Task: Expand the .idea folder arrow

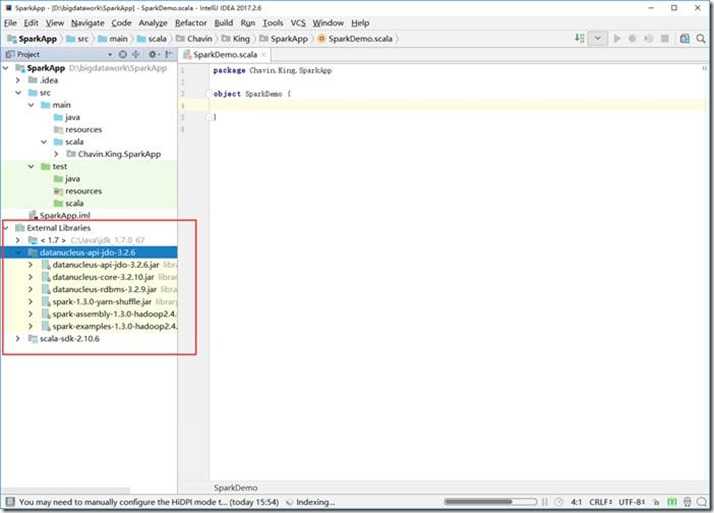Action: click(x=18, y=80)
